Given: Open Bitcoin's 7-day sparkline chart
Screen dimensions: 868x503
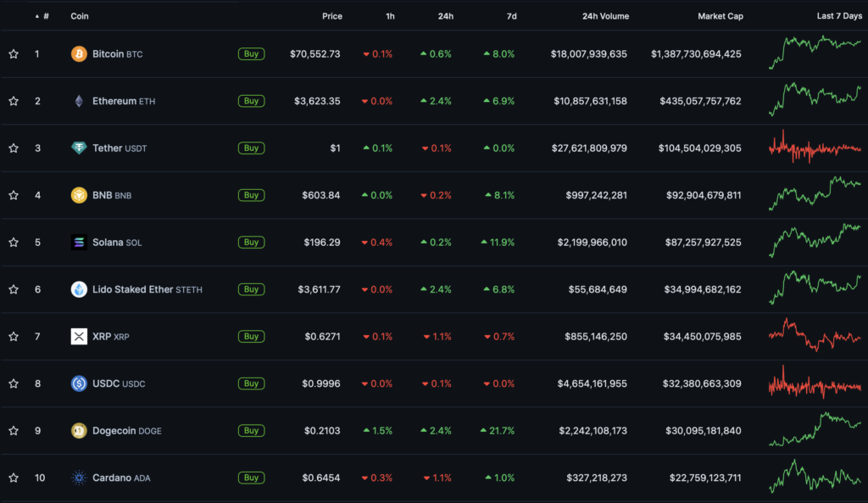Looking at the screenshot, I should [815, 53].
